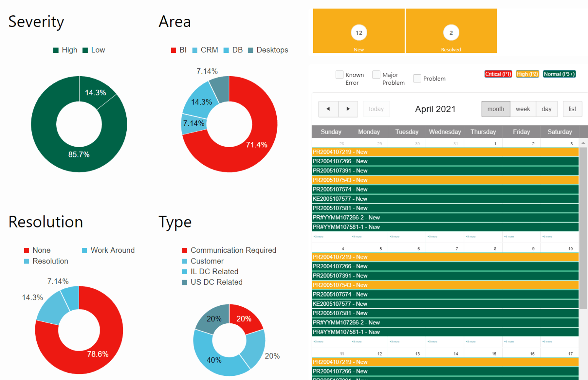Switch the calendar to day view
Viewport: 588px width, 380px height.
[x=547, y=109]
